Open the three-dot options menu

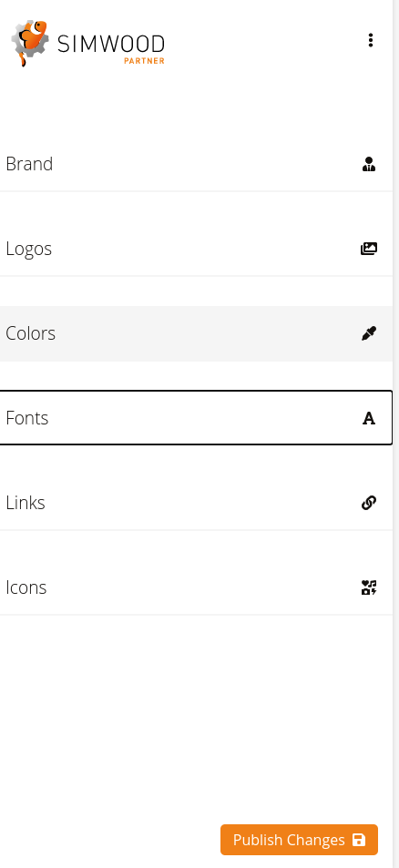pyautogui.click(x=370, y=40)
